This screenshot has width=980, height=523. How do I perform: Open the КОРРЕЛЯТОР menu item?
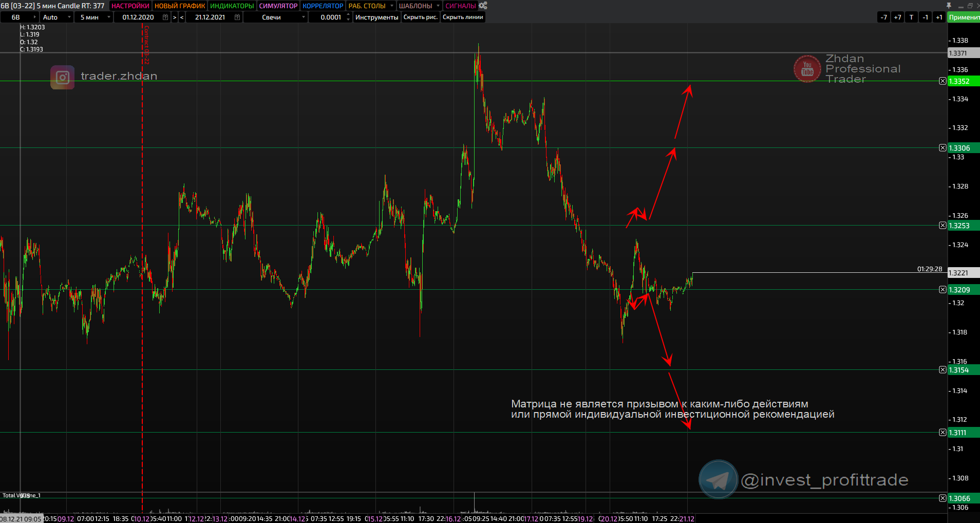[323, 6]
